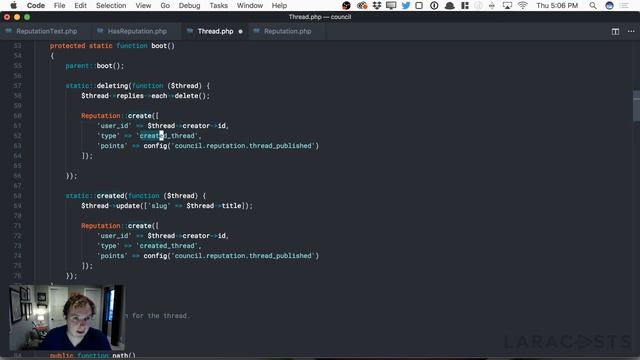Click 'Reputation::create([' on line 60
The image size is (640, 360).
(120, 116)
